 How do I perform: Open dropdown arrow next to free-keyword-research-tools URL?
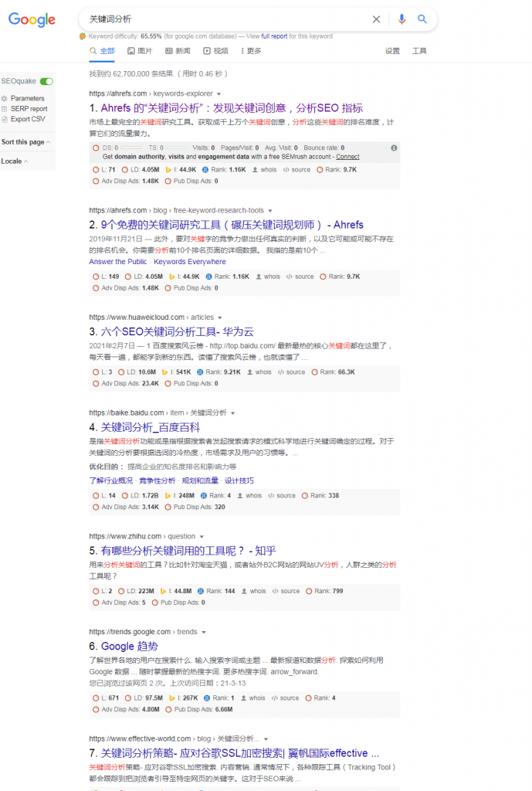pos(270,211)
